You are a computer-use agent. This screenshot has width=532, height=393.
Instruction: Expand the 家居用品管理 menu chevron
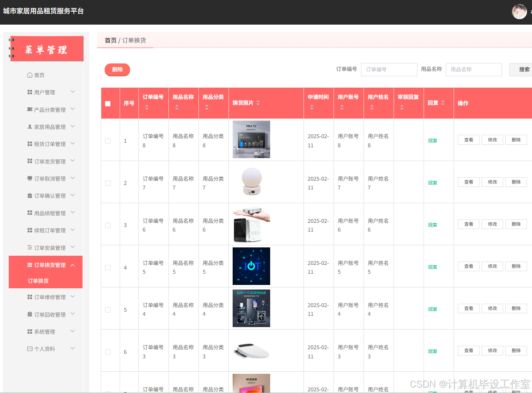coord(73,126)
